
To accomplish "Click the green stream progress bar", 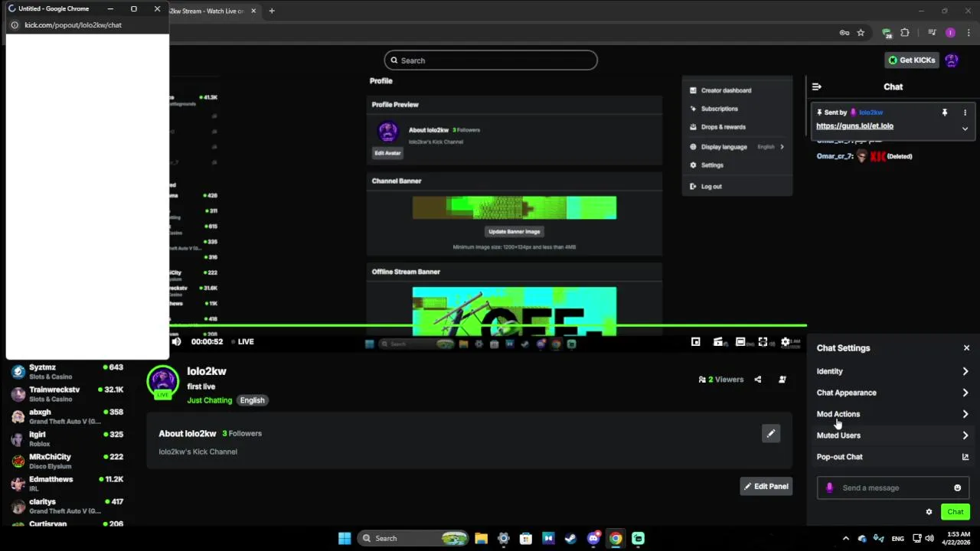I will (x=488, y=326).
